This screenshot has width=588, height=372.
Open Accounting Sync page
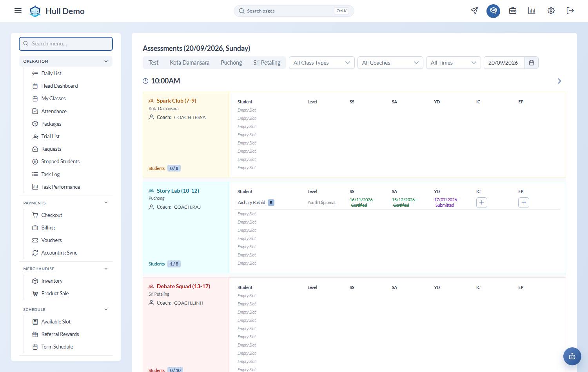59,253
